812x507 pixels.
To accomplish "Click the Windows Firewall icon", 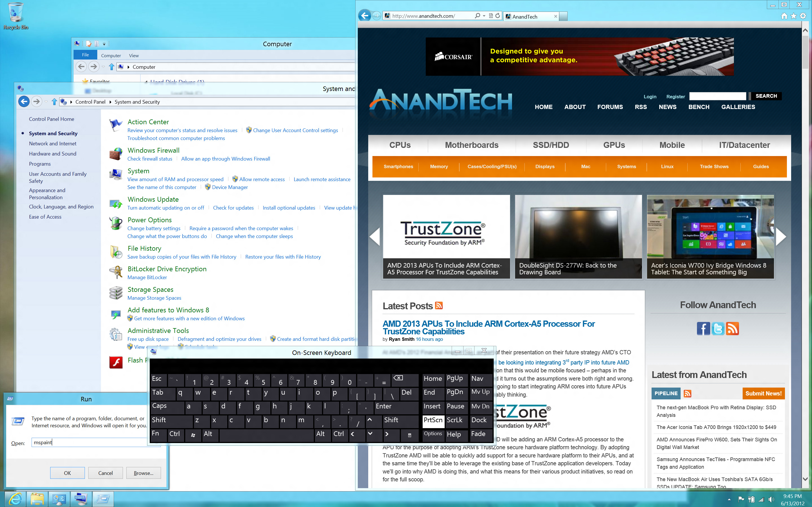I will pos(115,153).
